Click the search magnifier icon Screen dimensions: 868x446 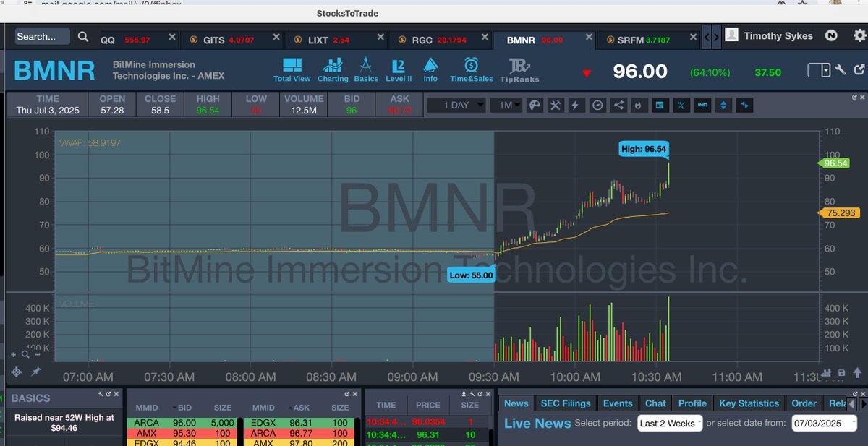click(83, 36)
